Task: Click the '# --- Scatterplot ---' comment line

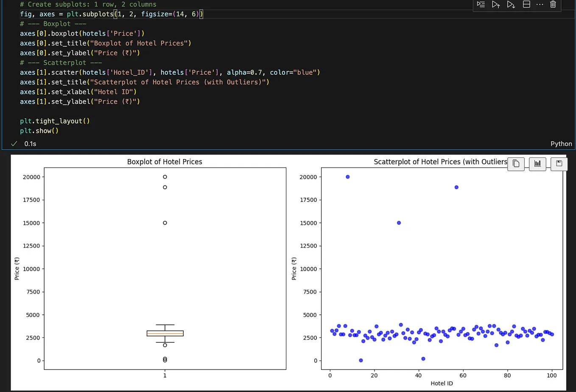Action: point(61,62)
